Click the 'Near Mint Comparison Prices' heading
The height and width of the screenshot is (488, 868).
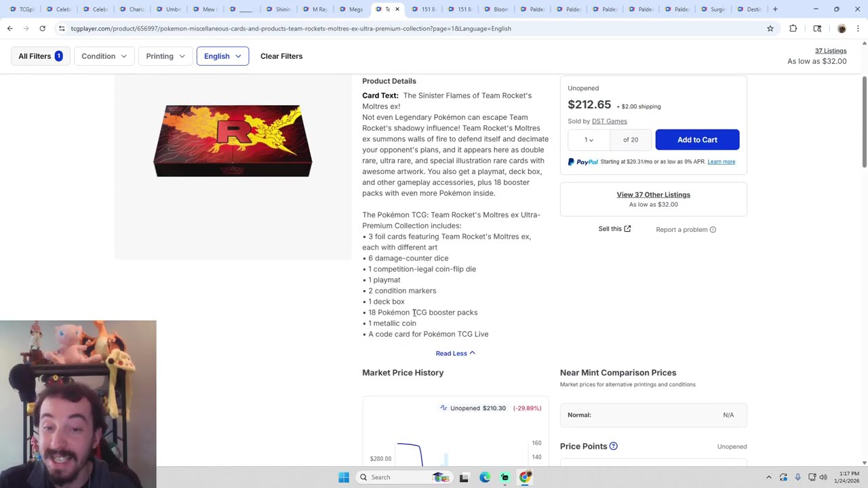618,373
